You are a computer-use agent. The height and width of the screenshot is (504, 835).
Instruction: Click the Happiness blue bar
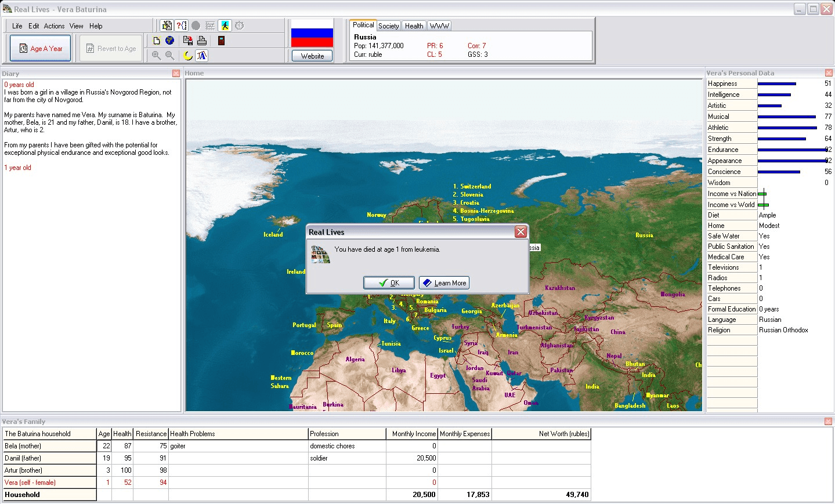click(x=776, y=84)
